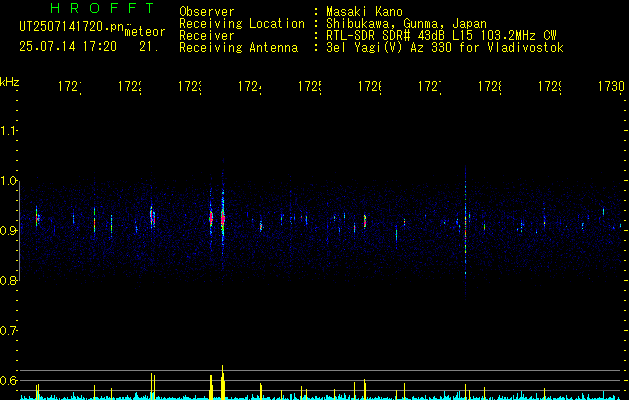Select the 3el Yagi(V) Az 330 antenna text
Viewport: 629px width, 400px height.
click(444, 48)
